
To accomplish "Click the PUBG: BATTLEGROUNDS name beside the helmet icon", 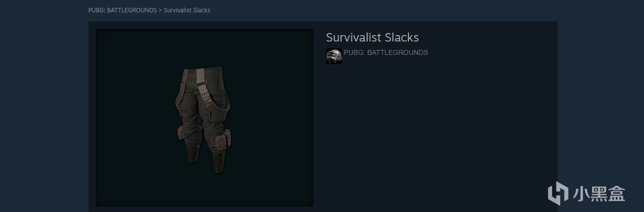I will point(386,52).
